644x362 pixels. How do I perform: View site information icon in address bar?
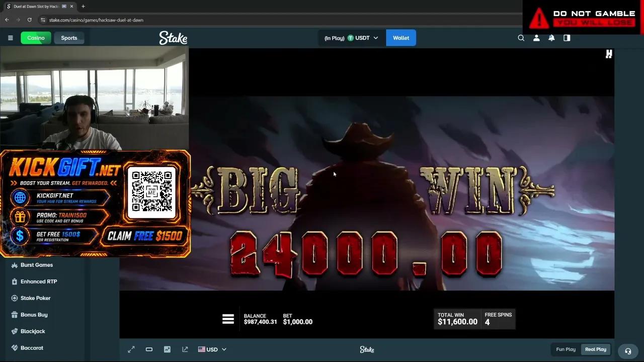click(43, 20)
